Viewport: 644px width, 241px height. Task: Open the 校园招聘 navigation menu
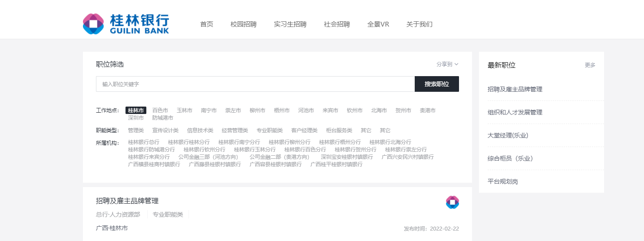[243, 24]
